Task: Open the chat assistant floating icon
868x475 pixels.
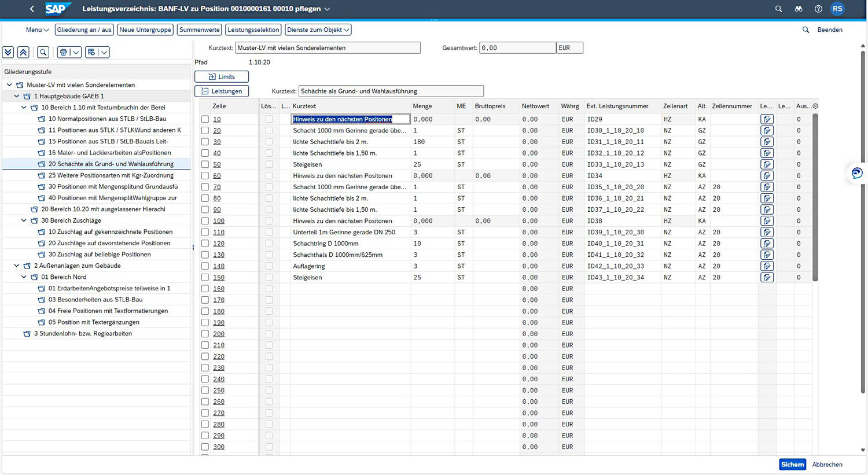Action: pos(857,173)
